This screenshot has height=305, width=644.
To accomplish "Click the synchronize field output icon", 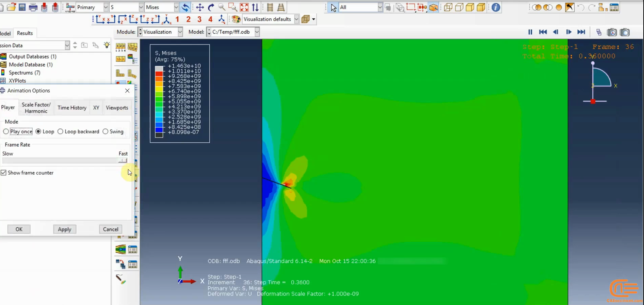I will [x=186, y=7].
